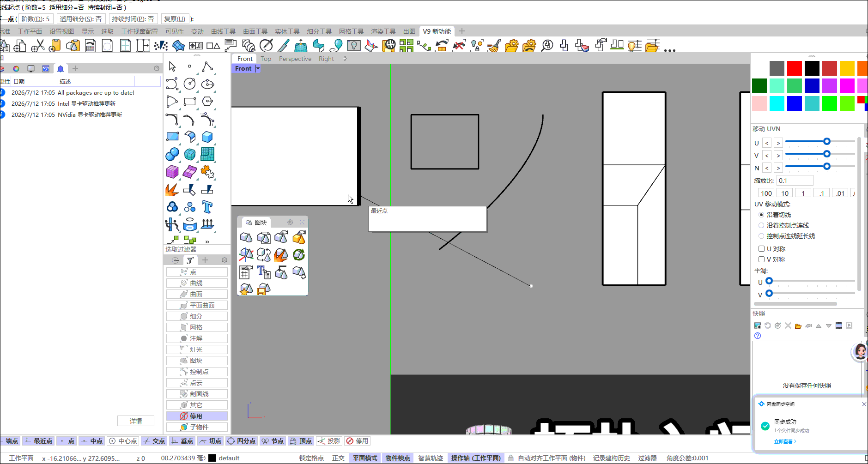
Task: Click the 缩放比 input field
Action: (795, 181)
